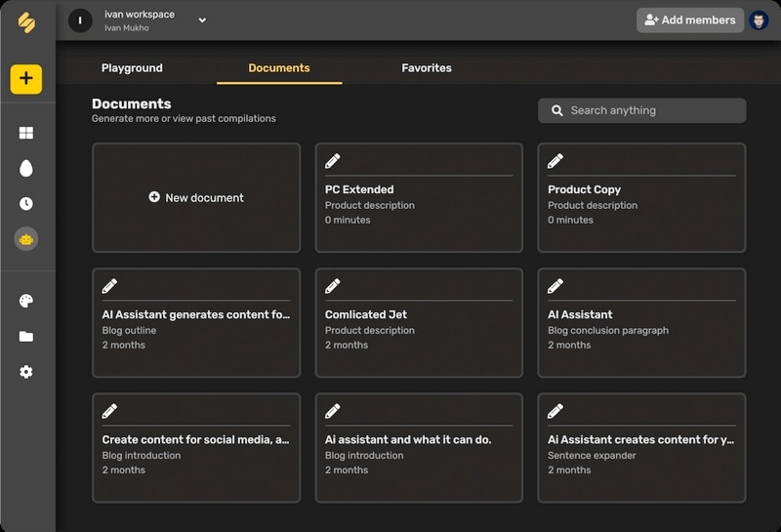Open the Comlicated Jet document card
The image size is (781, 532).
[x=419, y=322]
